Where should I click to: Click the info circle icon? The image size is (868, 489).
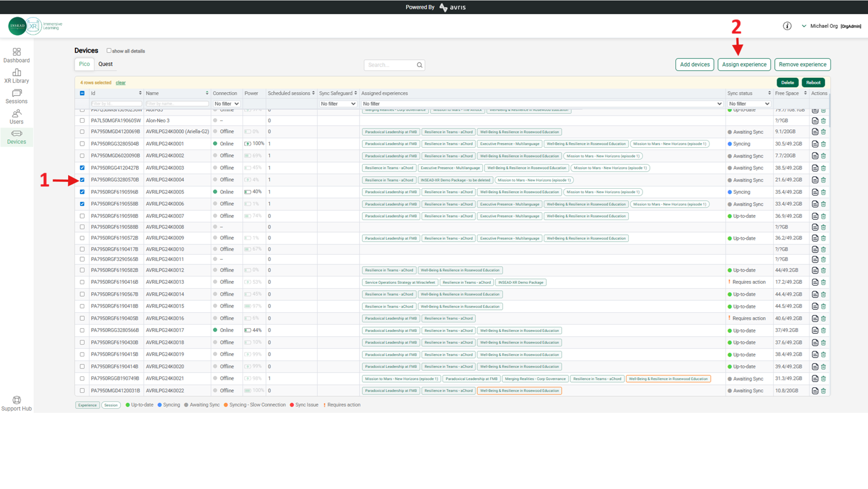coord(787,26)
